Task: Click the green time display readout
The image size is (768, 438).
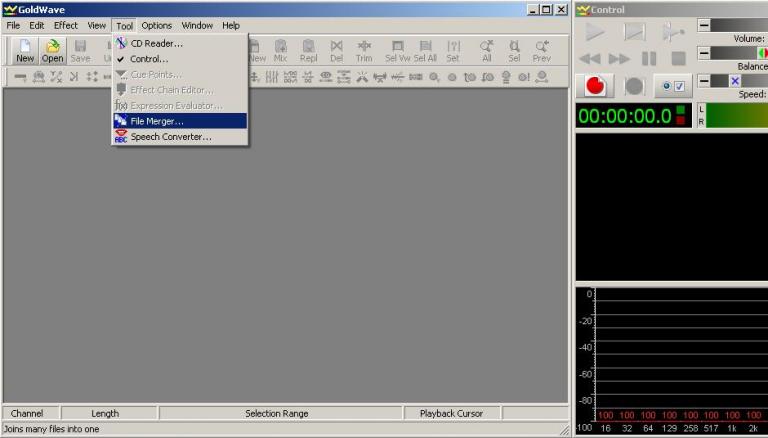Action: tap(624, 115)
